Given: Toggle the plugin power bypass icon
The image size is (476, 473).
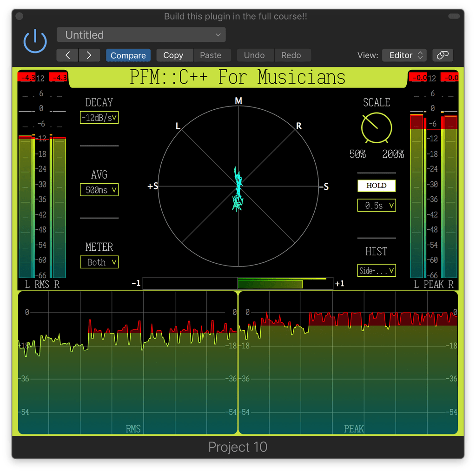Looking at the screenshot, I should pyautogui.click(x=35, y=41).
